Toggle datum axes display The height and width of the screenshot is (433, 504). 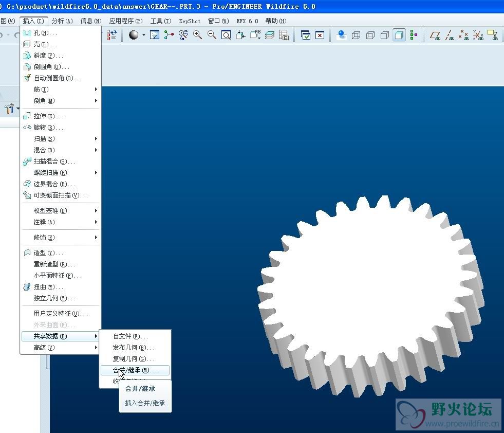pos(450,35)
